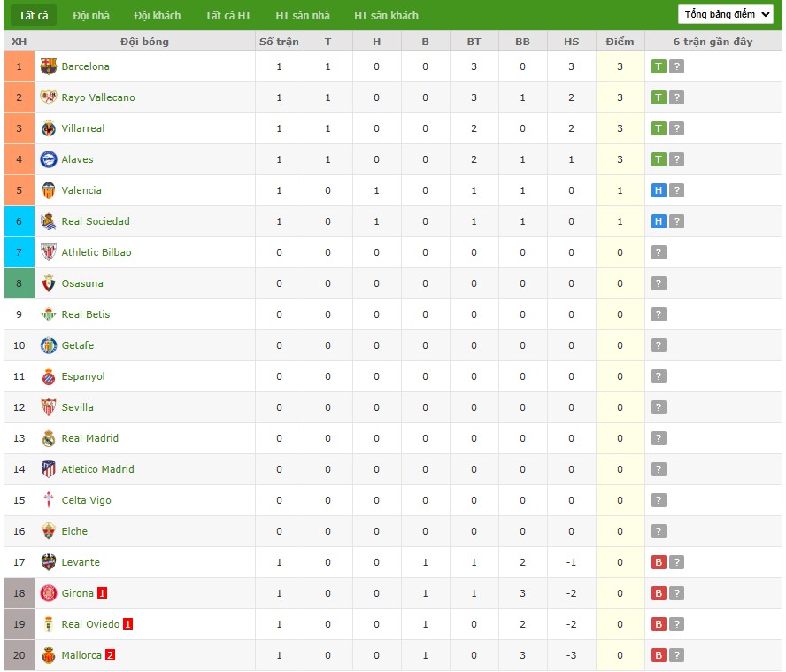The width and height of the screenshot is (786, 672).
Task: Click Barcelona's green T result badge
Action: (659, 66)
